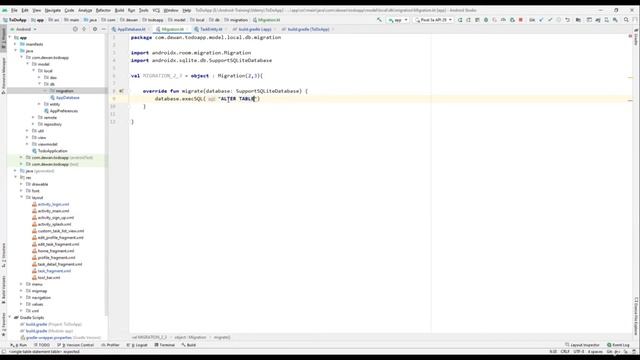Open the Run tool window
The height and width of the screenshot is (360, 640).
click(19, 345)
